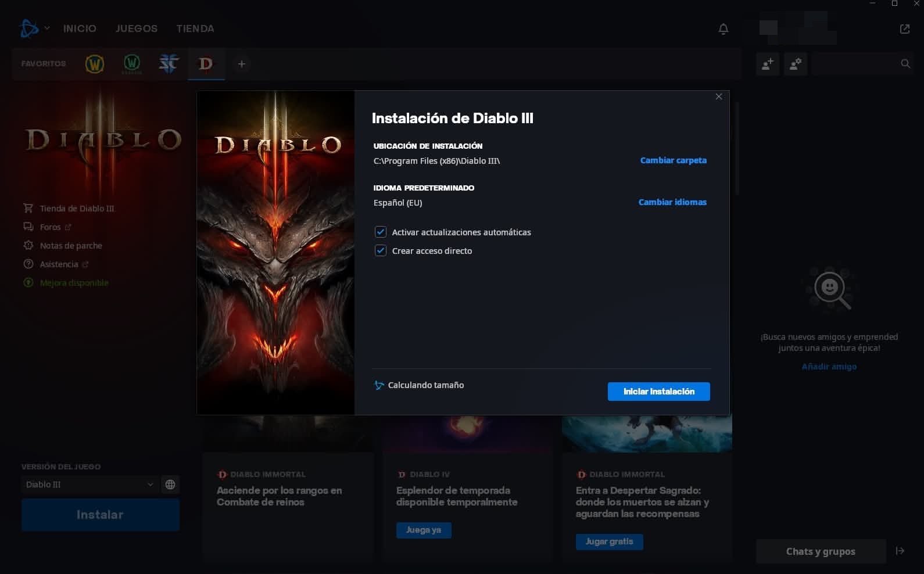Collapse the Chats y grupos side panel
The width and height of the screenshot is (924, 574).
pos(900,551)
